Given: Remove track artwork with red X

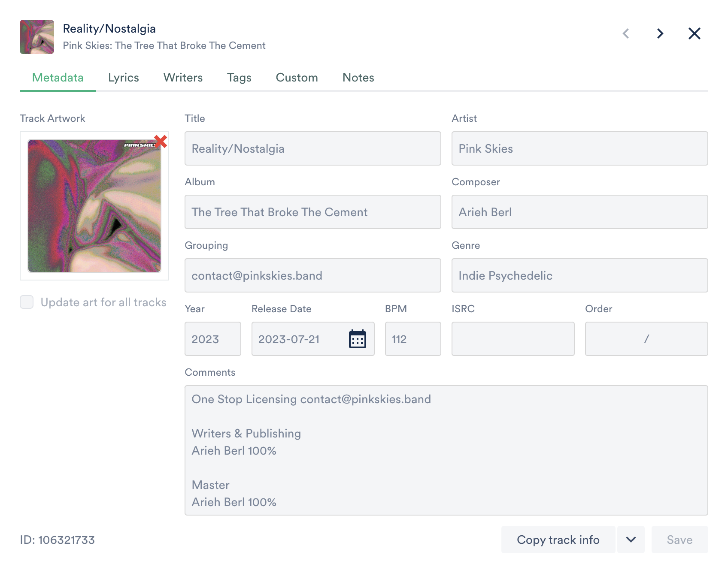Looking at the screenshot, I should coord(161,141).
